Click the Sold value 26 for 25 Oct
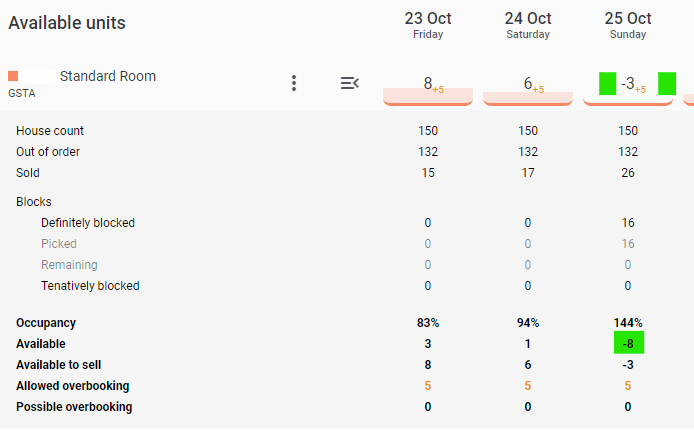Viewport: 694px width, 430px height. (x=628, y=173)
